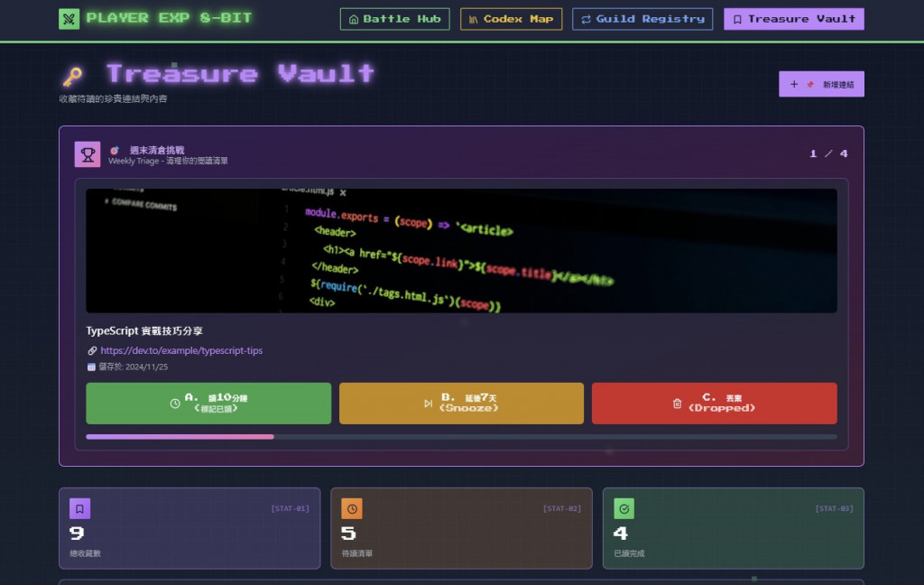The image size is (924, 585).
Task: Click the bookmark icon in STAT-01 card
Action: pyautogui.click(x=79, y=508)
